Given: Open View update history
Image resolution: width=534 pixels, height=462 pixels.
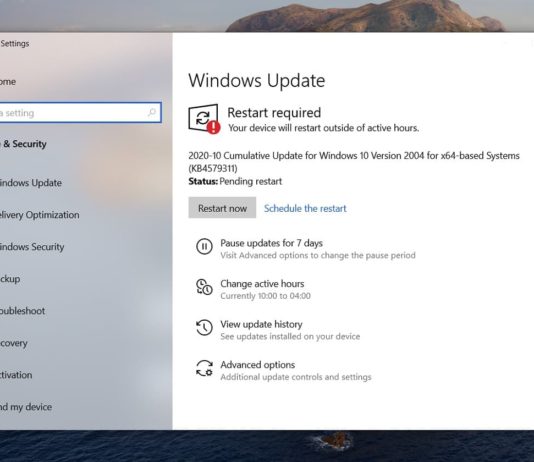Looking at the screenshot, I should (x=261, y=324).
